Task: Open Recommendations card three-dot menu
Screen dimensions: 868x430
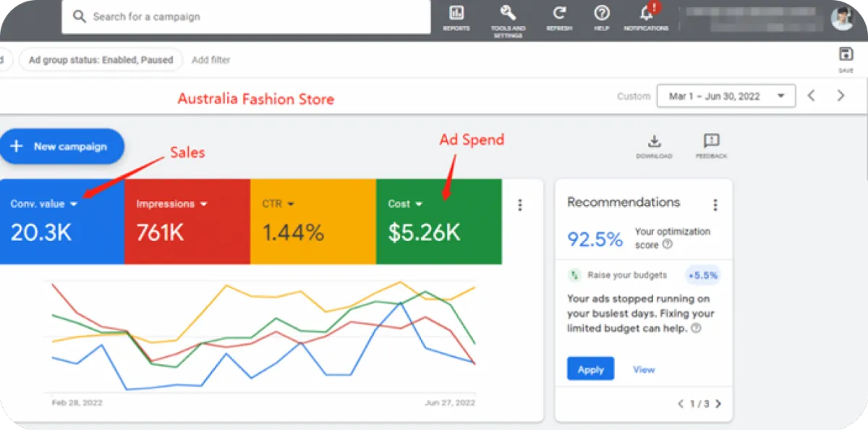Action: (x=715, y=205)
